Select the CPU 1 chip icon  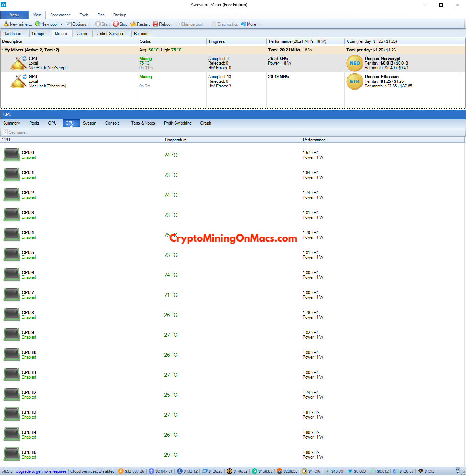point(12,174)
